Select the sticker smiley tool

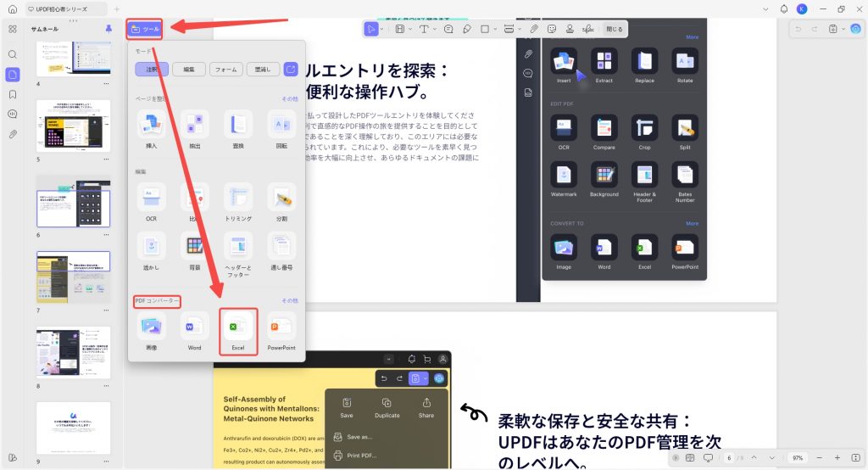[x=552, y=29]
